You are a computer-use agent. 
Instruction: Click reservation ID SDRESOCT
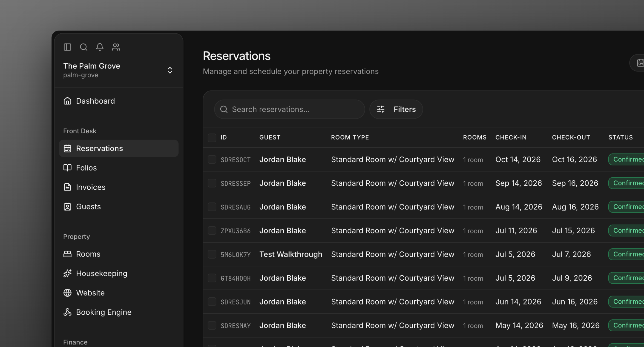pyautogui.click(x=236, y=160)
